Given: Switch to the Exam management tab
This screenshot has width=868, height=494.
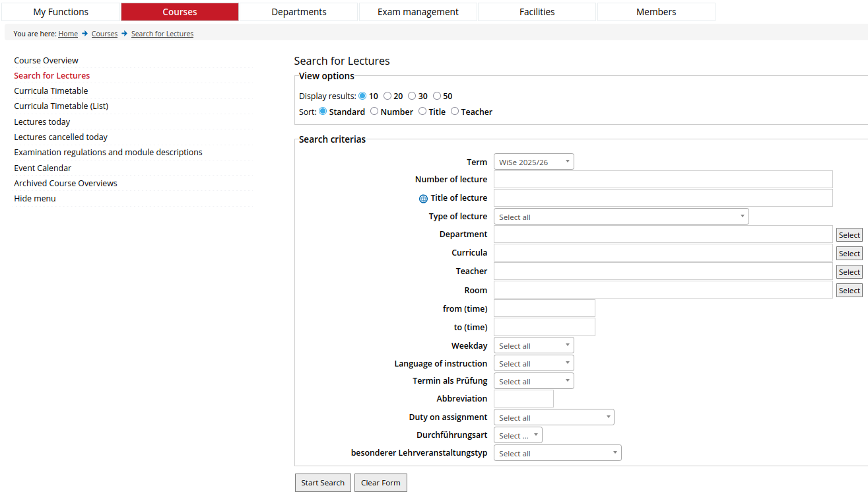Looking at the screenshot, I should click(x=417, y=11).
